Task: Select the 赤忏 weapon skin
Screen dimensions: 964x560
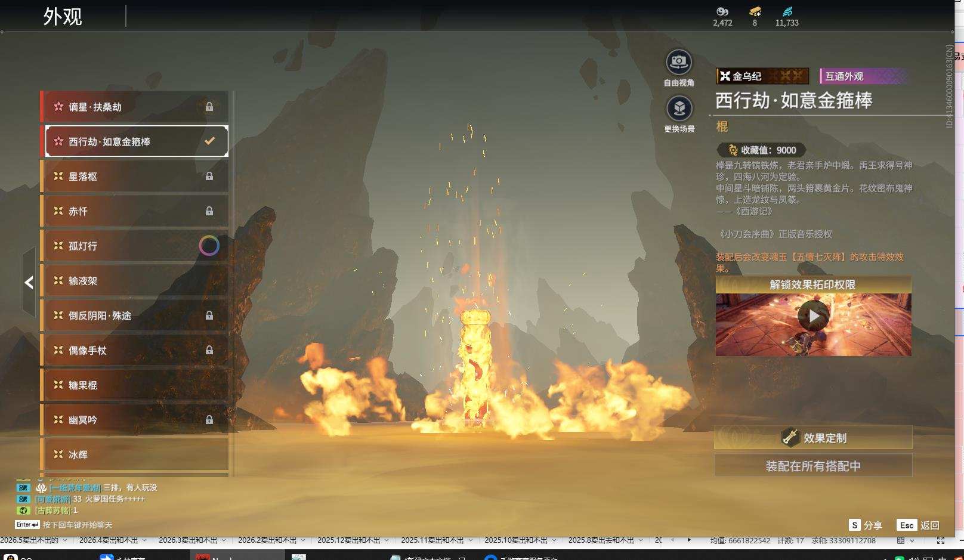Action: (x=135, y=211)
